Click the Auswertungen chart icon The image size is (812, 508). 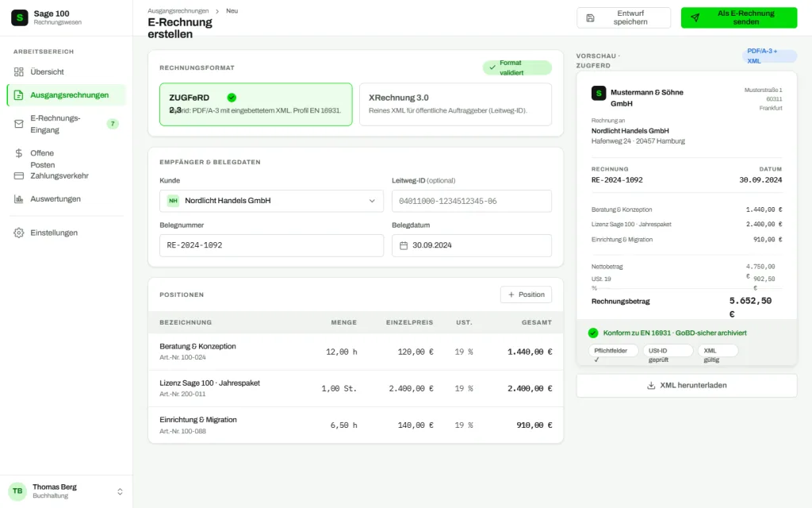point(19,199)
